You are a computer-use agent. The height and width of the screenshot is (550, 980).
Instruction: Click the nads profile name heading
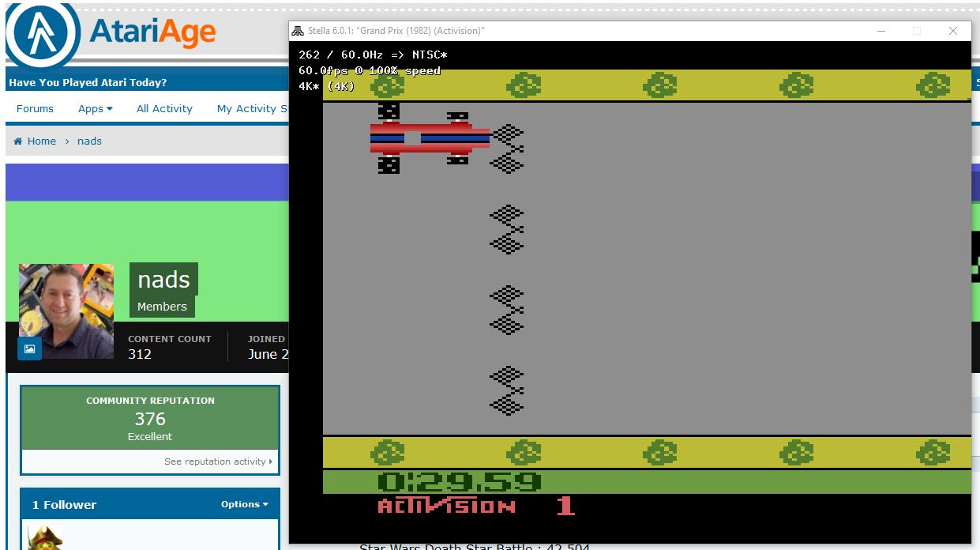(x=163, y=280)
